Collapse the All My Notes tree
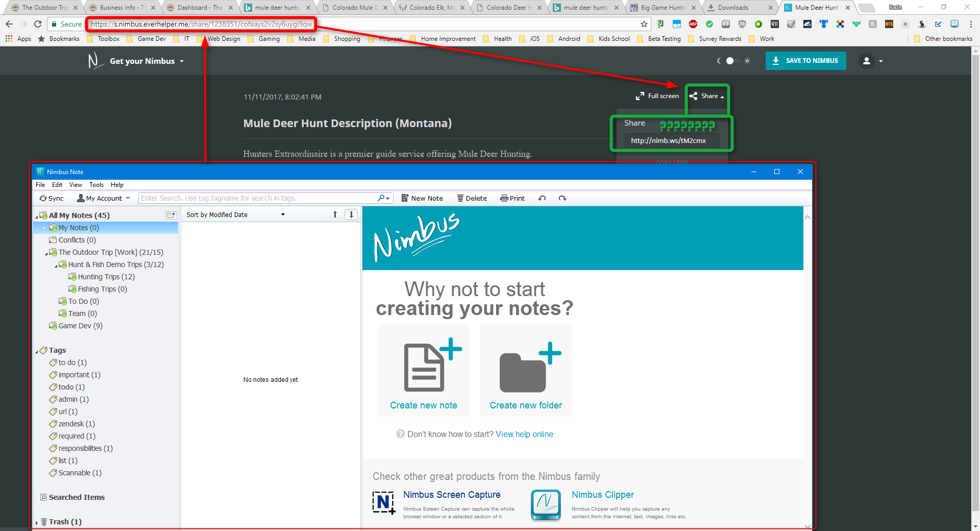 pyautogui.click(x=37, y=216)
